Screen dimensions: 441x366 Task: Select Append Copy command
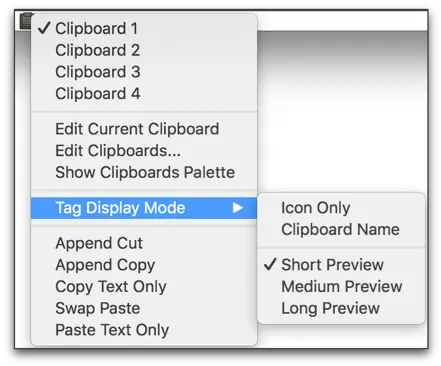click(144, 265)
